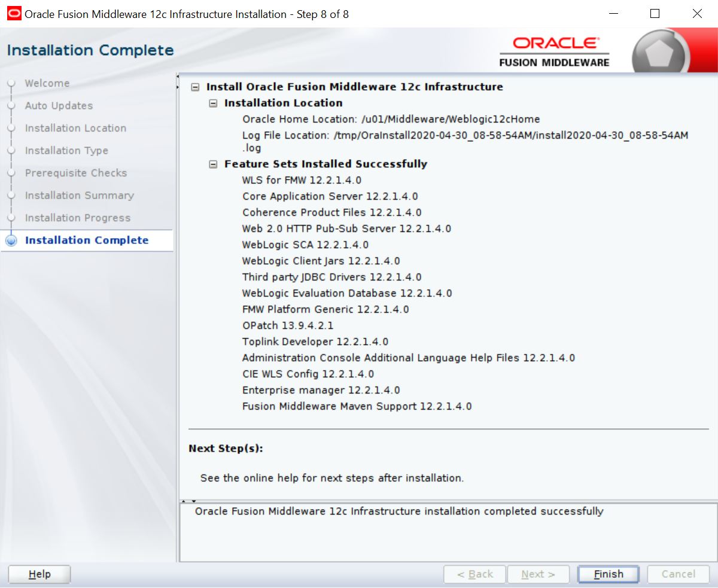This screenshot has height=588, width=718.
Task: Select OPatch 13.9.4.2.1 entry
Action: 288,325
